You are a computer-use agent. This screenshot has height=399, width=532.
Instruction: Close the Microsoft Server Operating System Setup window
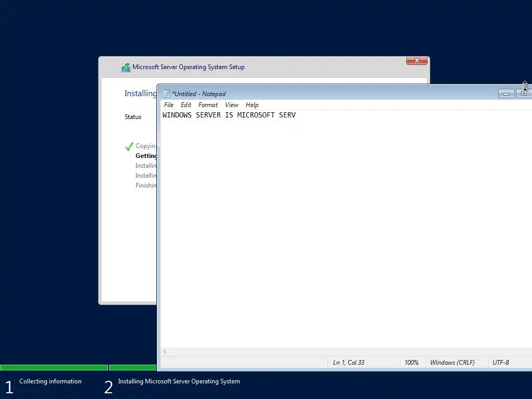tap(417, 60)
